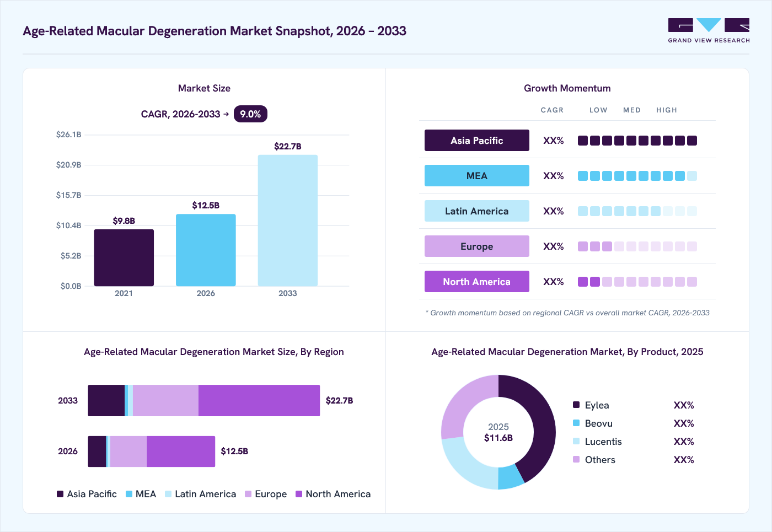The image size is (772, 532).
Task: Click the 2033 light blue bar
Action: coord(288,221)
